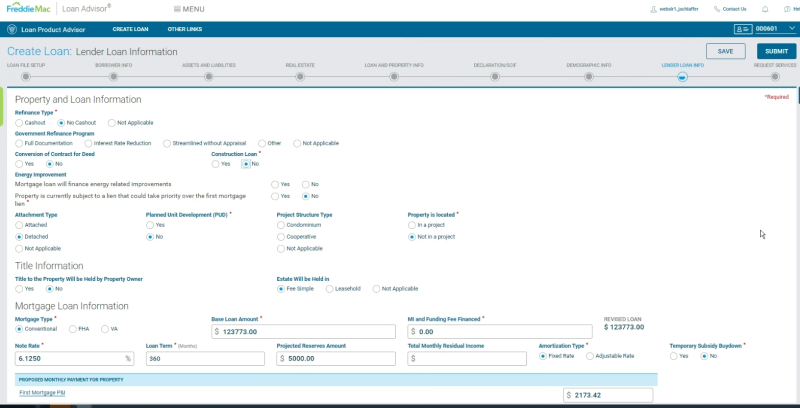The height and width of the screenshot is (408, 800).
Task: Select Adjustable Rate amortization type
Action: tap(589, 356)
